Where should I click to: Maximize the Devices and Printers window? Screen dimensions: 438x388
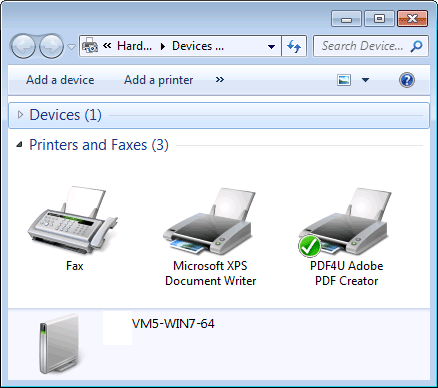[379, 19]
